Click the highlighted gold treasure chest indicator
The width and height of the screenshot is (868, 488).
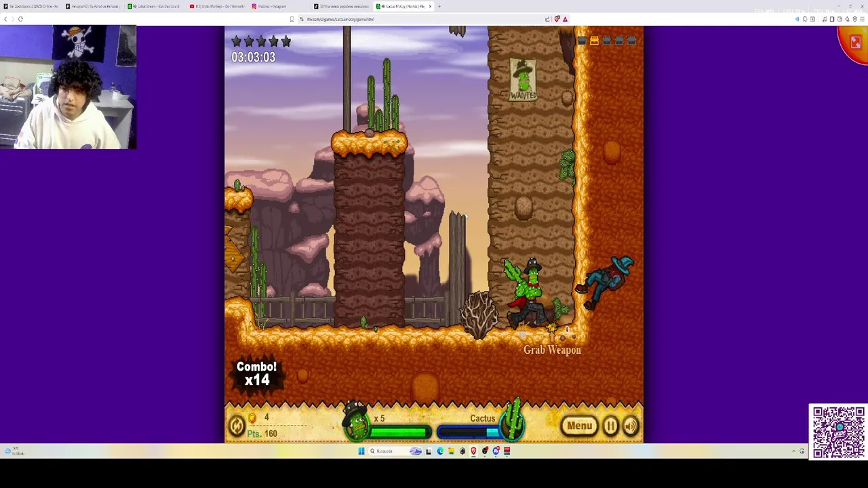pyautogui.click(x=594, y=41)
